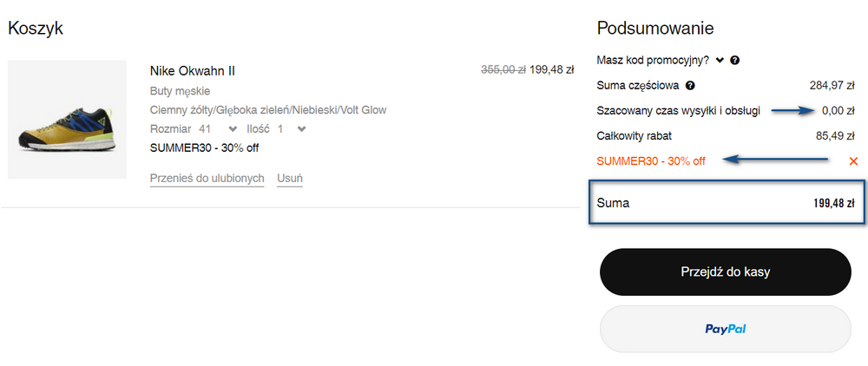
Task: Click the Całkowity rabat amount 85,49 zł
Action: tap(838, 136)
